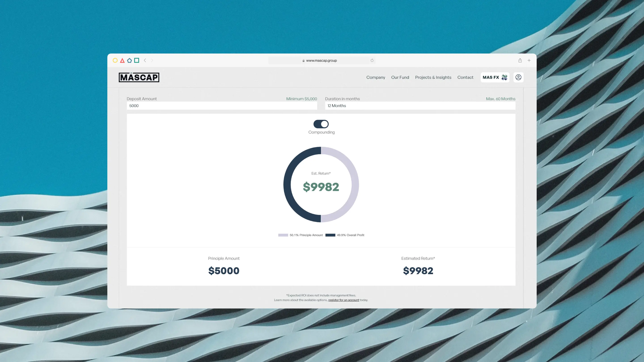Click the Principle Amount legend swatch

[x=283, y=235]
